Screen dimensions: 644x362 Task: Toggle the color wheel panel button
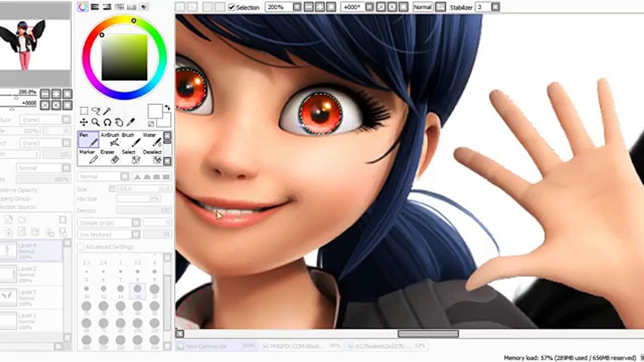[x=83, y=7]
